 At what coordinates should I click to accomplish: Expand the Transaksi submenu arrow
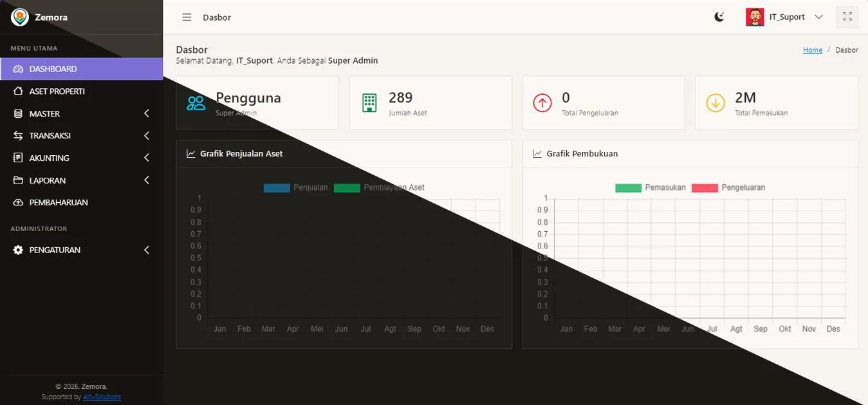pyautogui.click(x=147, y=136)
